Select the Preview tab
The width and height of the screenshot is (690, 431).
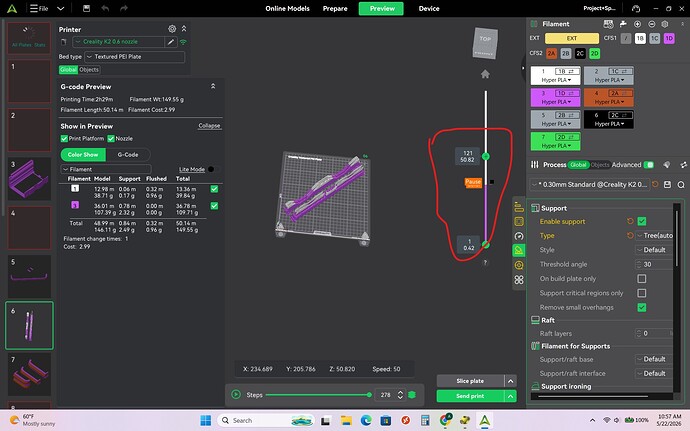tap(381, 8)
